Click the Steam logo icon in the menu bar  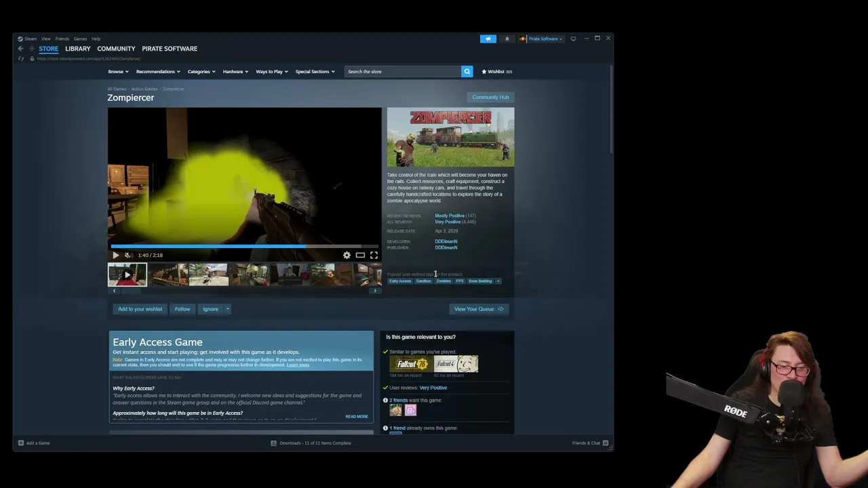[20, 39]
